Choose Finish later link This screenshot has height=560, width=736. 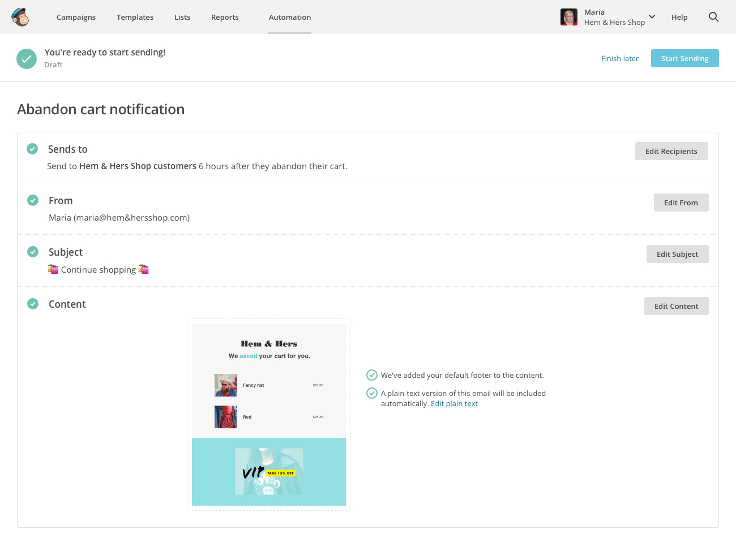click(x=620, y=58)
